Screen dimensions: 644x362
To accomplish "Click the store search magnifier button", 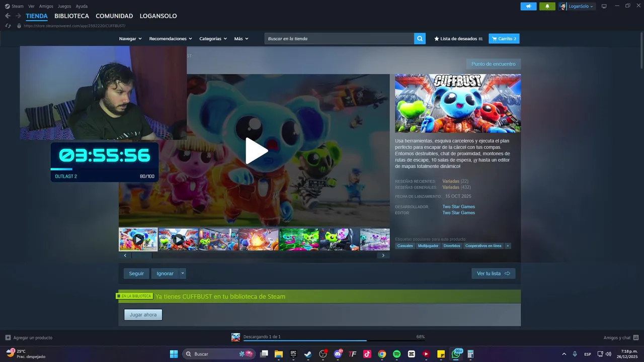I will (420, 39).
